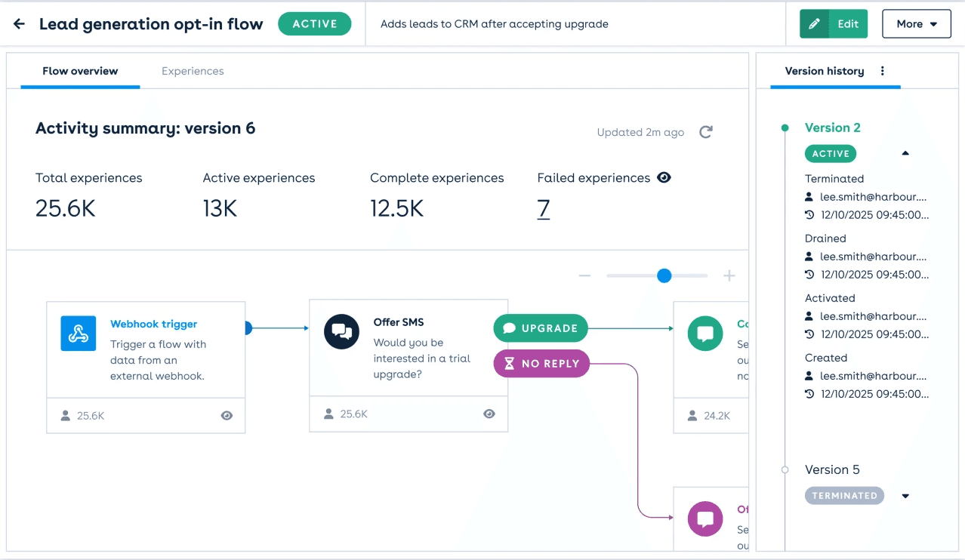
Task: Click the 'Created' history entry label
Action: [x=826, y=358]
